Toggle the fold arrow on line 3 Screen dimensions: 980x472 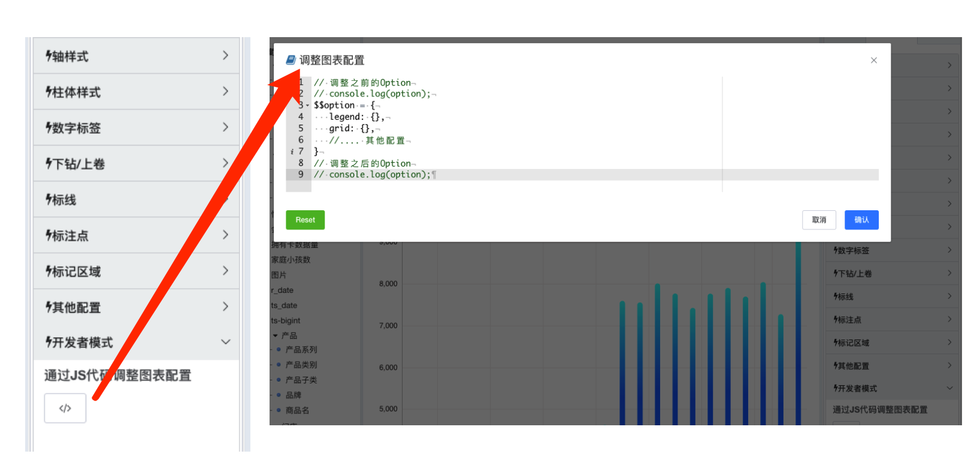[308, 105]
